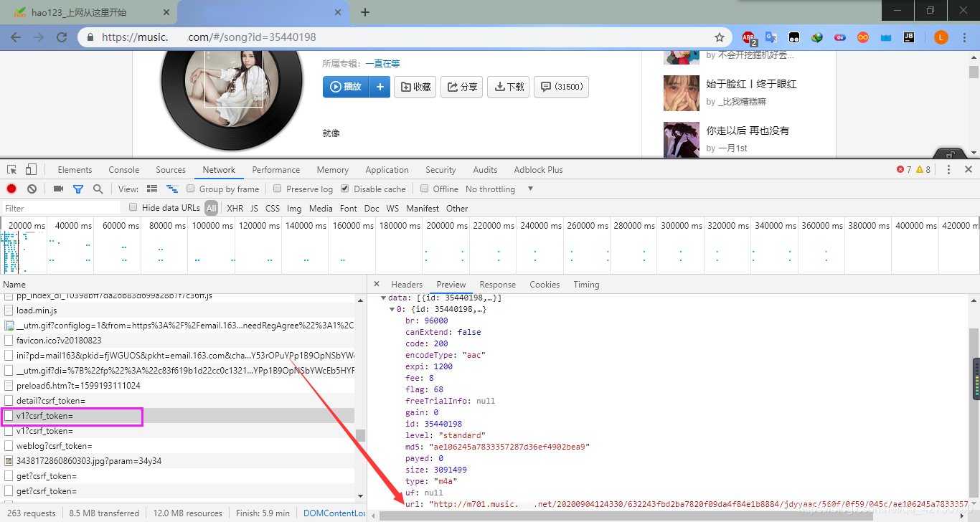The width and height of the screenshot is (980, 522).
Task: Open the Sources tab
Action: click(171, 170)
